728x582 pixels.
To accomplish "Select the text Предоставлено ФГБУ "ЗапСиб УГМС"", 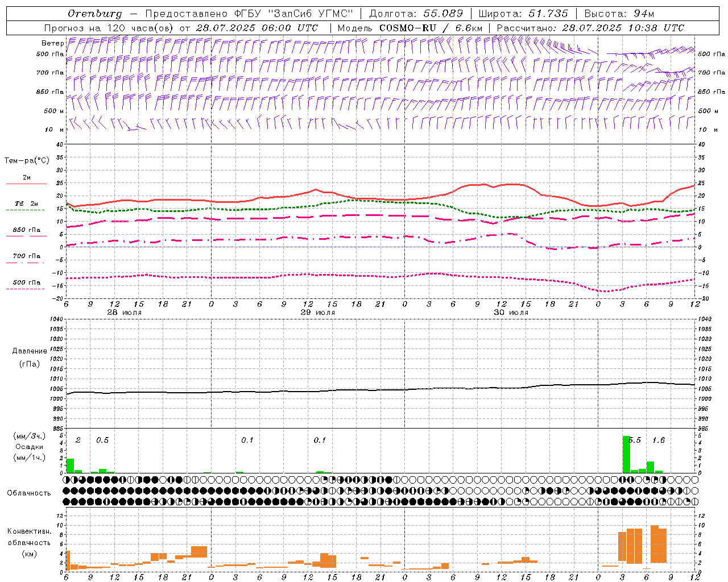I will pyautogui.click(x=250, y=14).
